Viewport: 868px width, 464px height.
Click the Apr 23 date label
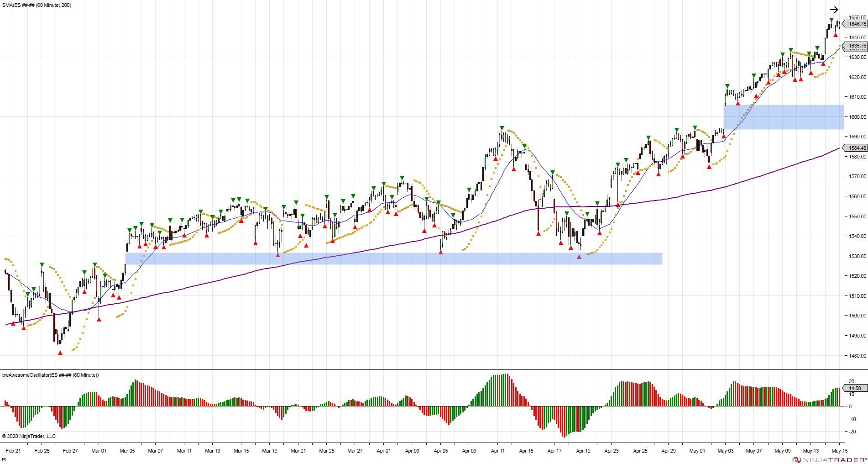[612, 451]
